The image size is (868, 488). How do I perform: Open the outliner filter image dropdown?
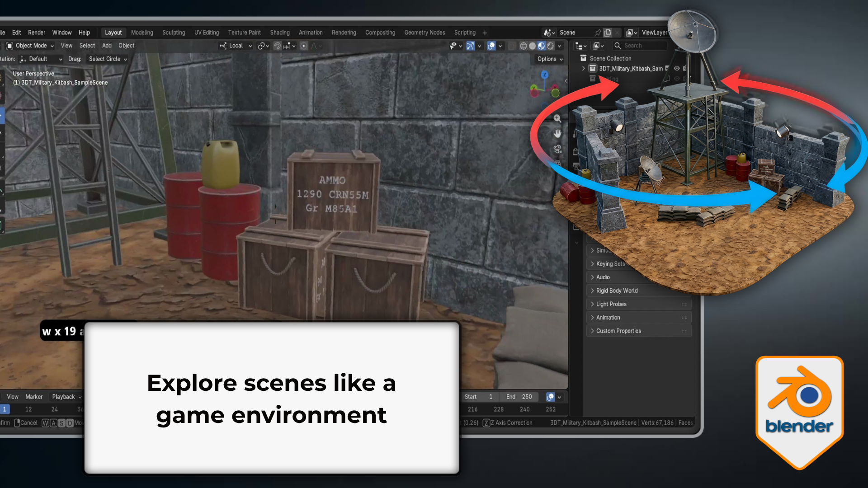pyautogui.click(x=599, y=46)
